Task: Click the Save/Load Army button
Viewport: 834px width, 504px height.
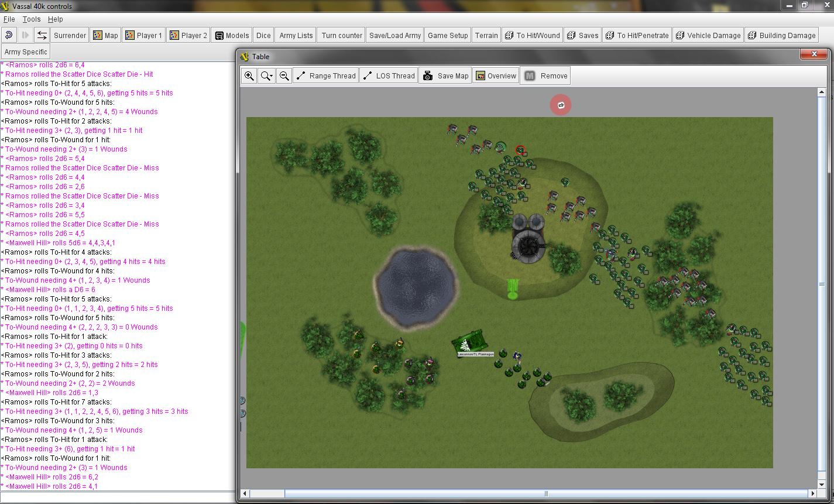Action: 395,35
